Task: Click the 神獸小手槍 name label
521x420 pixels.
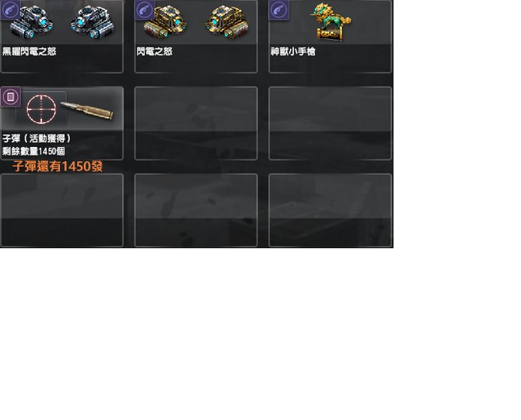Action: (x=293, y=51)
